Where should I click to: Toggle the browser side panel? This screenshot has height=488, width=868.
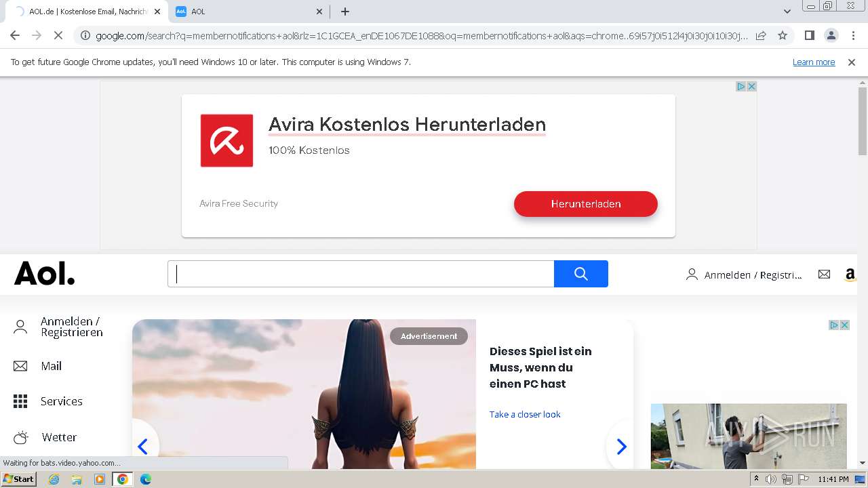tap(809, 35)
